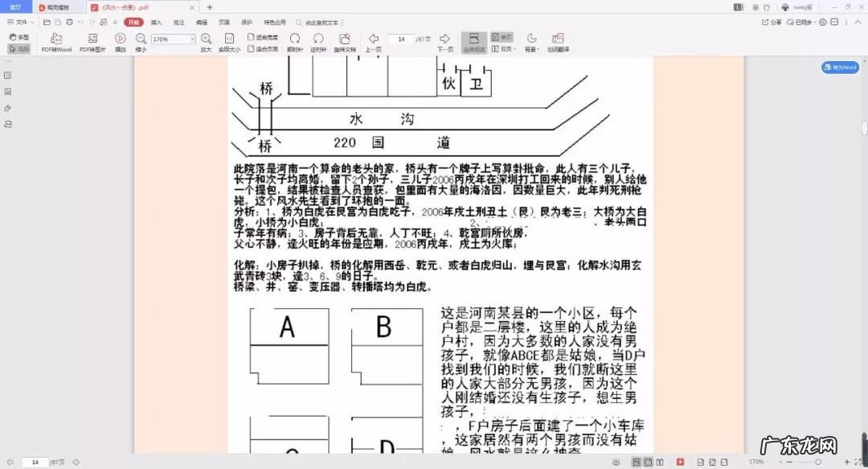Zoom in with 放大 magnifier

pyautogui.click(x=206, y=42)
